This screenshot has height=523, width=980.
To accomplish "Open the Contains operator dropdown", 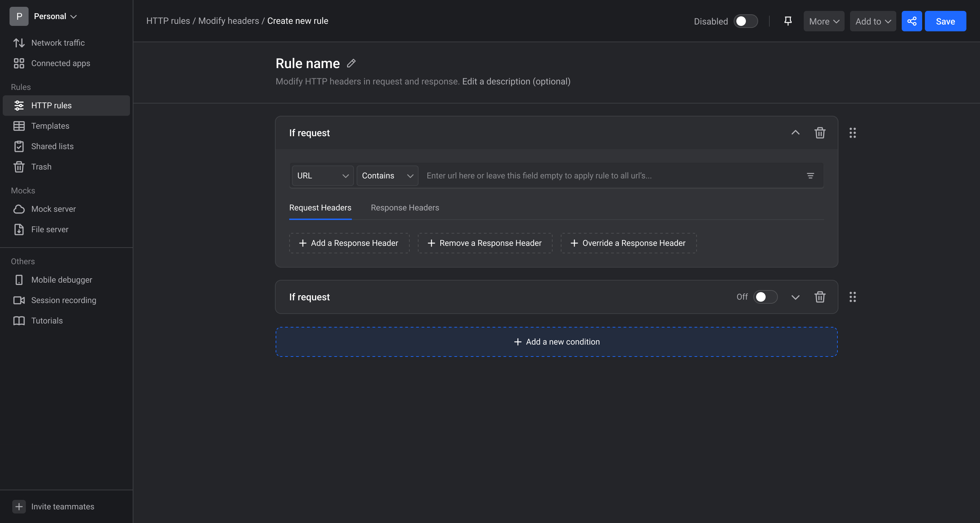I will tap(387, 175).
